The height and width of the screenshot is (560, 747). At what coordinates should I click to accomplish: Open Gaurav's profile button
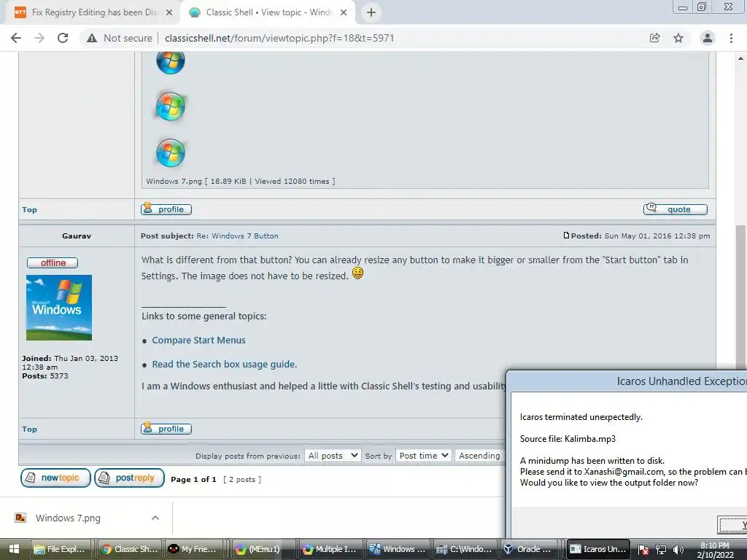(166, 429)
